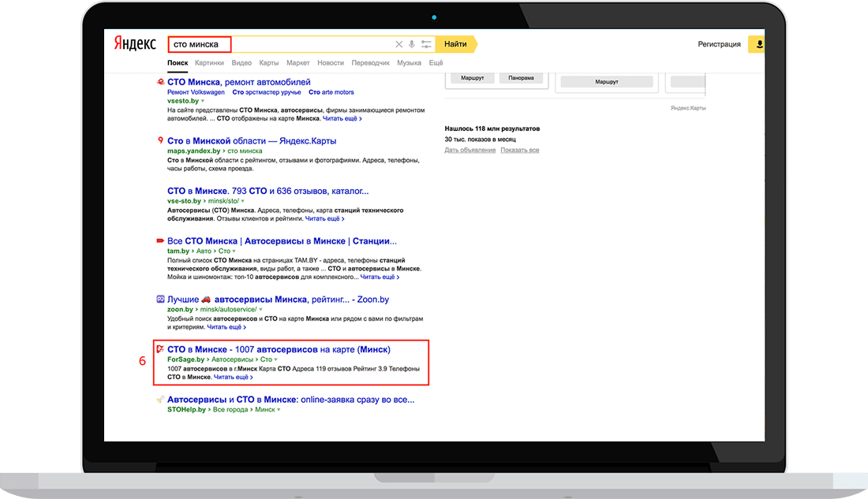Open advanced search settings sliders icon
Screen dimensions: 868x499
[x=426, y=44]
